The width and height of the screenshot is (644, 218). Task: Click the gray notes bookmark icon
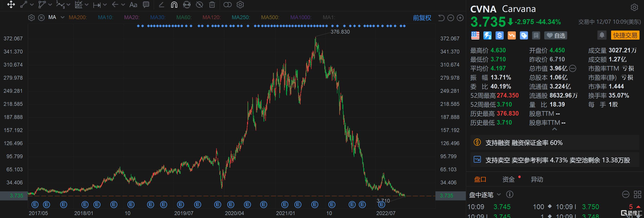point(536,36)
